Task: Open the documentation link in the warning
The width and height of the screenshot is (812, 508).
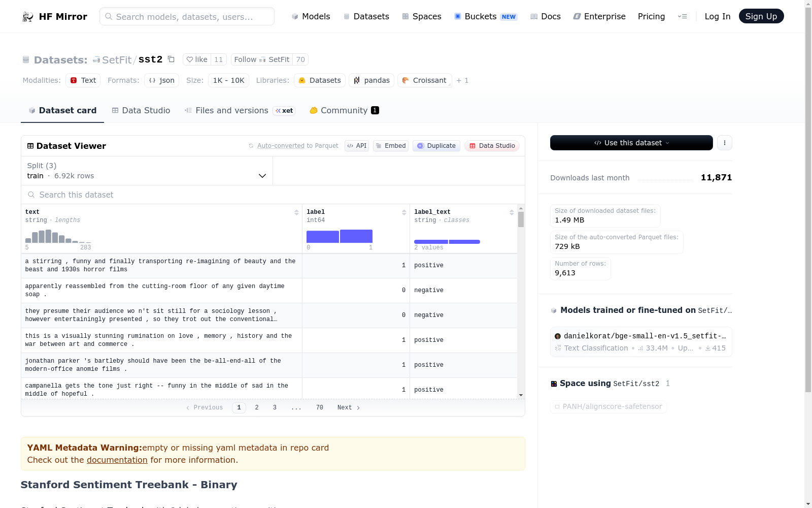Action: point(117,460)
